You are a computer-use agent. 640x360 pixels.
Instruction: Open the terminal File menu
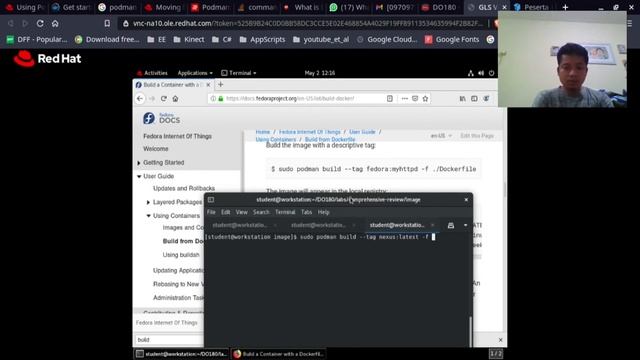[211, 212]
